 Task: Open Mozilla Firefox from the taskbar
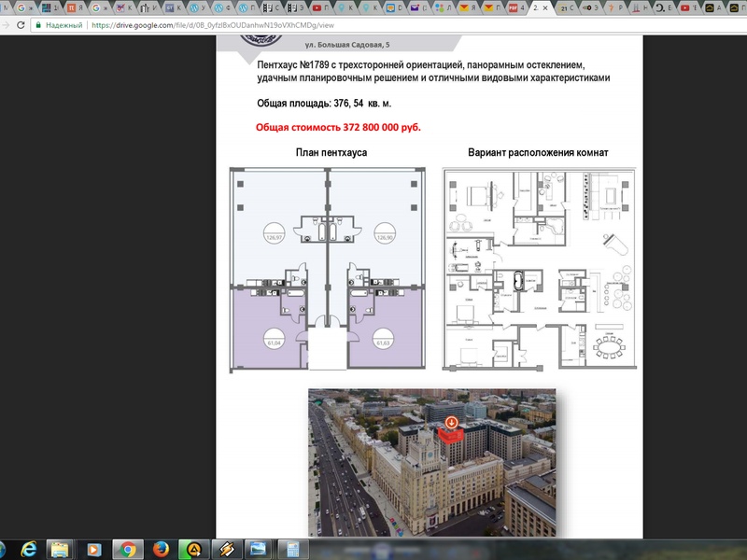point(160,548)
